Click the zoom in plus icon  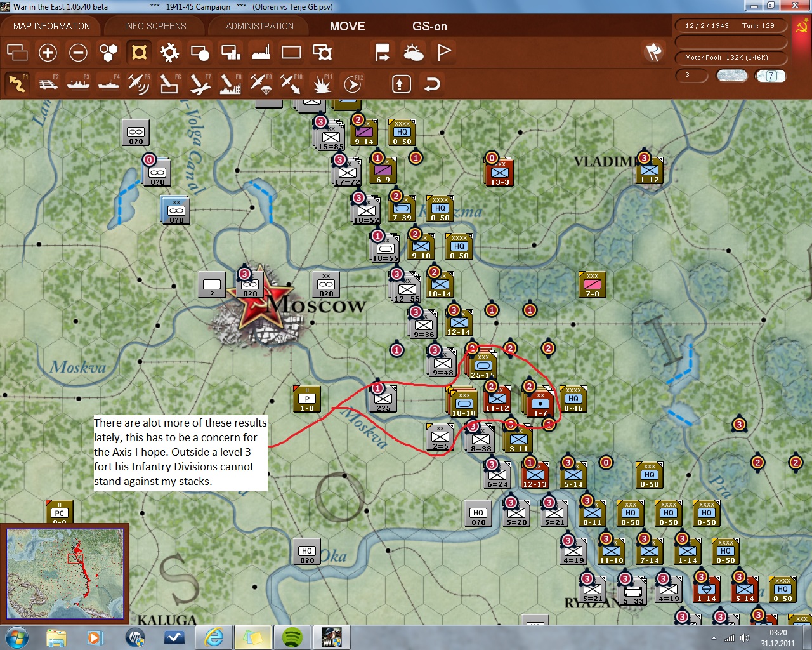[48, 52]
